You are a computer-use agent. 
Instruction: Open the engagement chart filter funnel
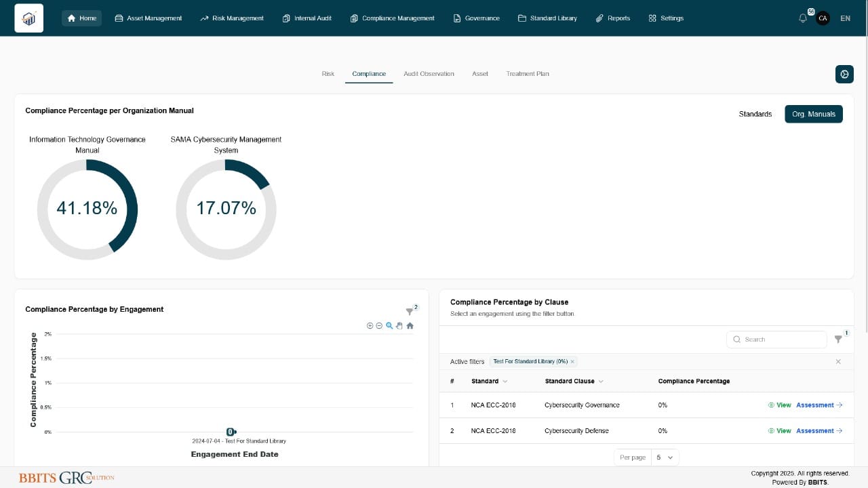click(x=410, y=312)
